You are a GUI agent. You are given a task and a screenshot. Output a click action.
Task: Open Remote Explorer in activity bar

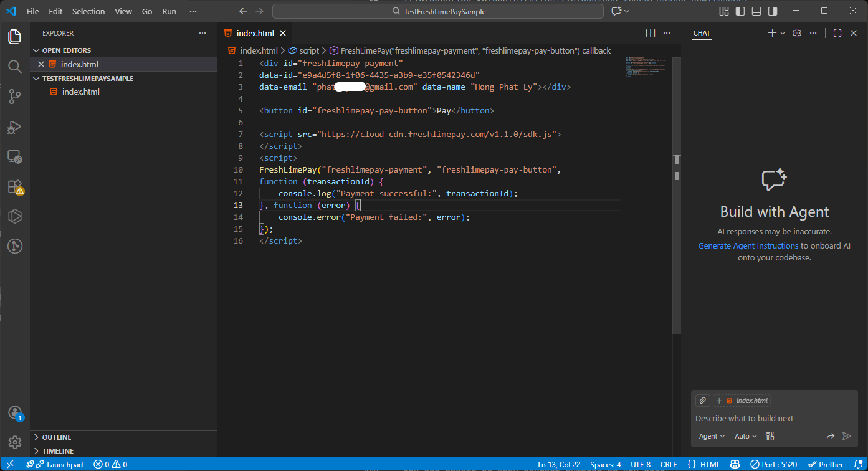tap(15, 156)
